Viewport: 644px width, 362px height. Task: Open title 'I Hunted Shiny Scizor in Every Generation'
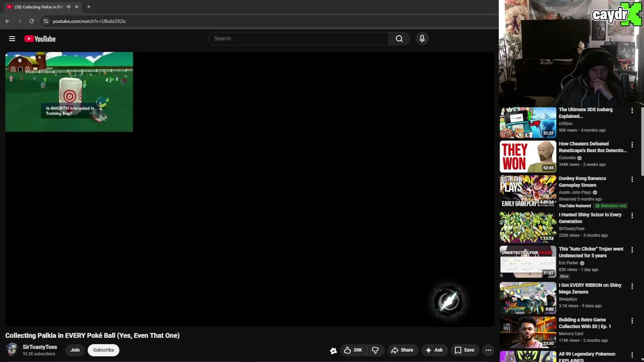pyautogui.click(x=590, y=218)
